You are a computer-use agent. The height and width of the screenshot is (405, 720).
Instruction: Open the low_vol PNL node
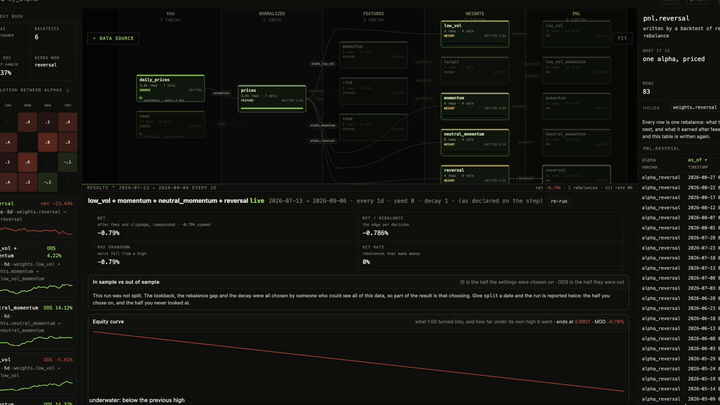[576, 34]
